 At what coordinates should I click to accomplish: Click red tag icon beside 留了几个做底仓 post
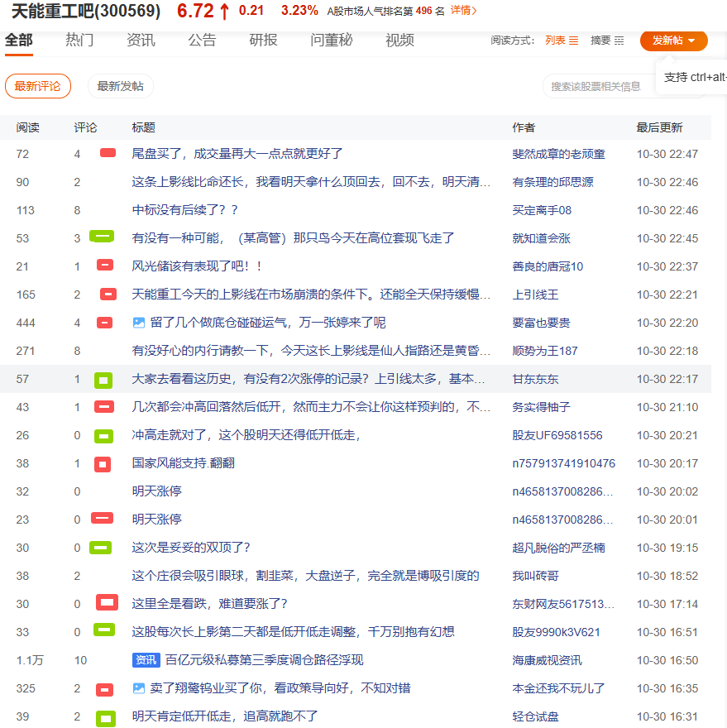coord(104,322)
